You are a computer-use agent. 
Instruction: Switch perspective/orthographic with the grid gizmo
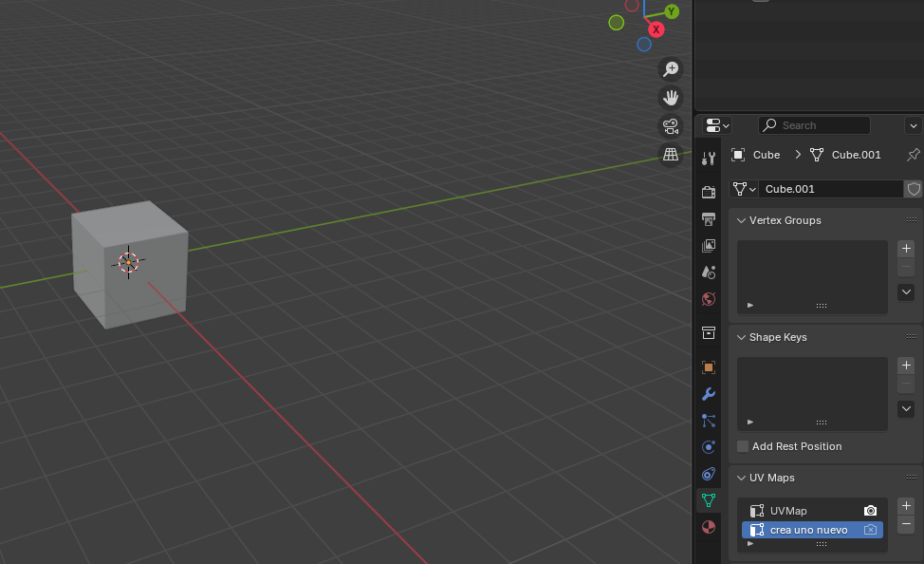point(671,155)
